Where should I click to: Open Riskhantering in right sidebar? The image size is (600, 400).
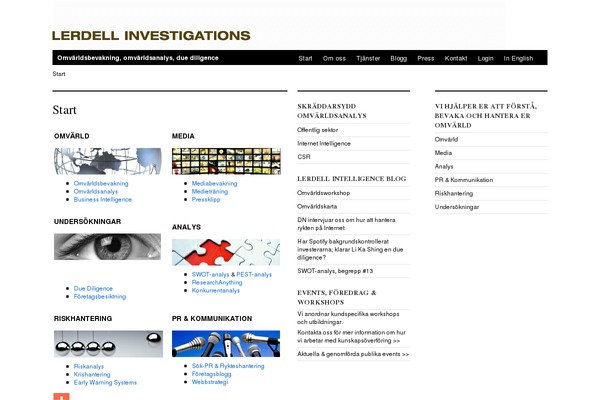click(x=453, y=193)
